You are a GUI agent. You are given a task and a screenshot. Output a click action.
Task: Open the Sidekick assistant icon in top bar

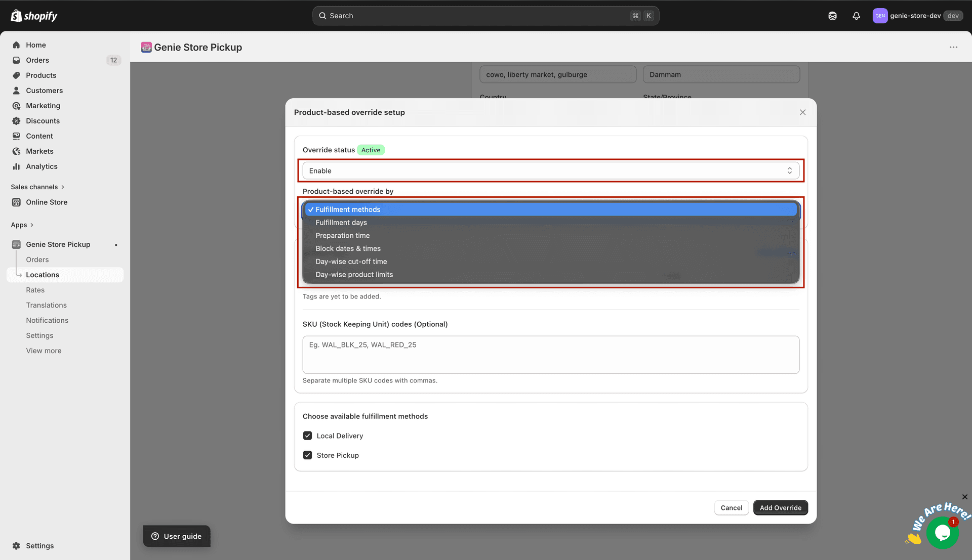832,16
